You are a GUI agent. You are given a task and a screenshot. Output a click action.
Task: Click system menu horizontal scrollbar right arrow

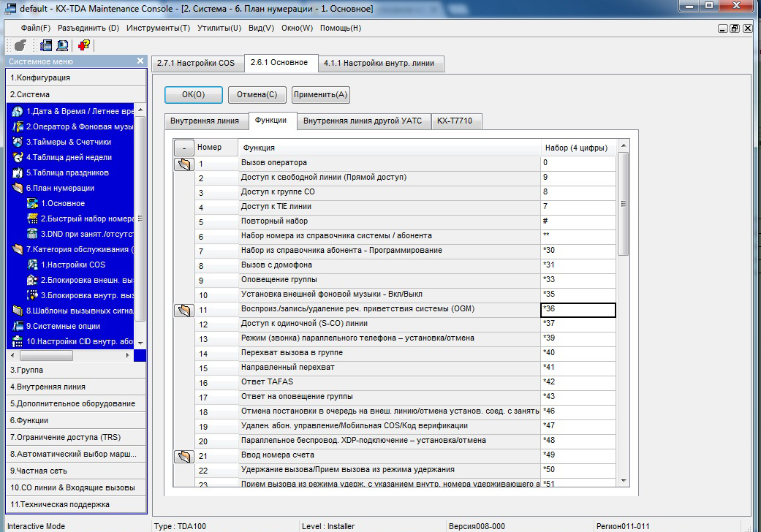127,355
